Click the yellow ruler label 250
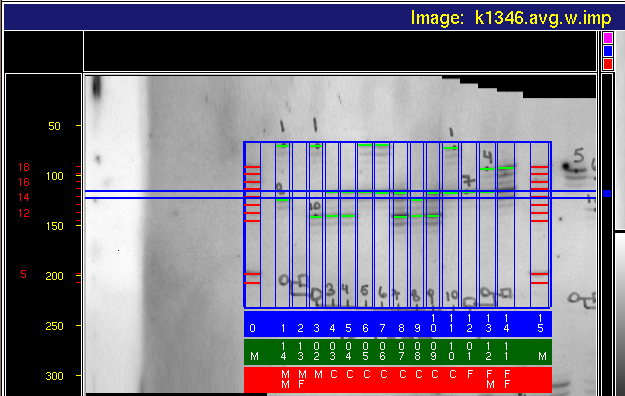Image resolution: width=625 pixels, height=396 pixels. point(54,326)
